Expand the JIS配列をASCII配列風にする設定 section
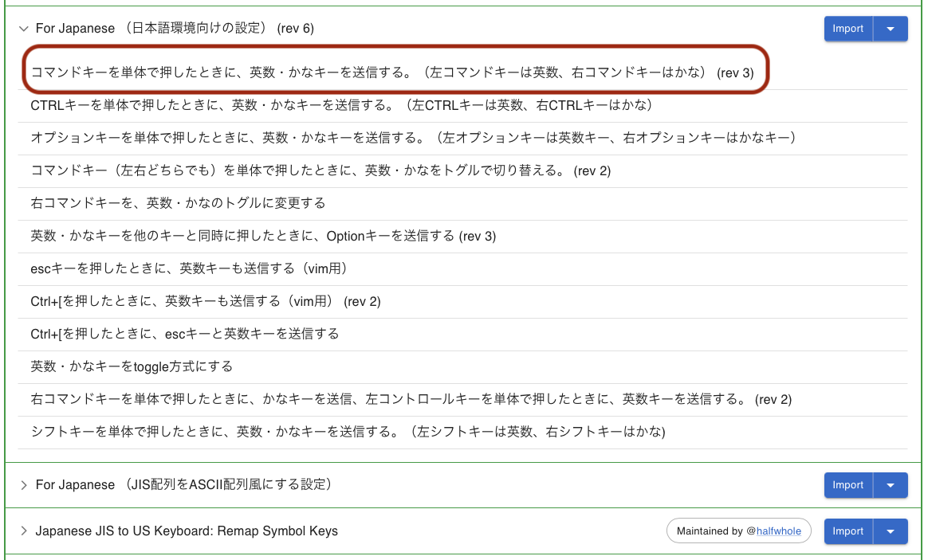Image resolution: width=928 pixels, height=560 pixels. click(x=24, y=485)
